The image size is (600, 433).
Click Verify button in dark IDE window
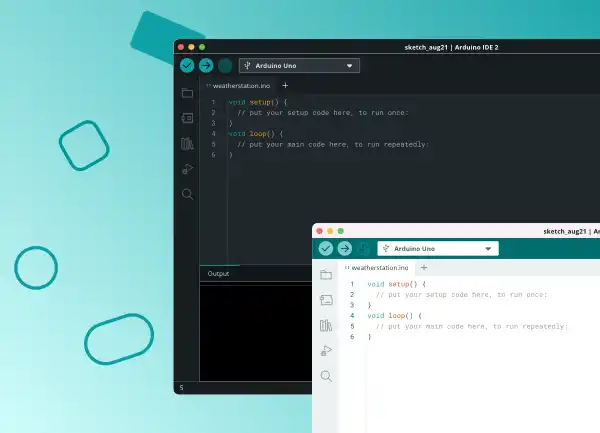(x=187, y=65)
